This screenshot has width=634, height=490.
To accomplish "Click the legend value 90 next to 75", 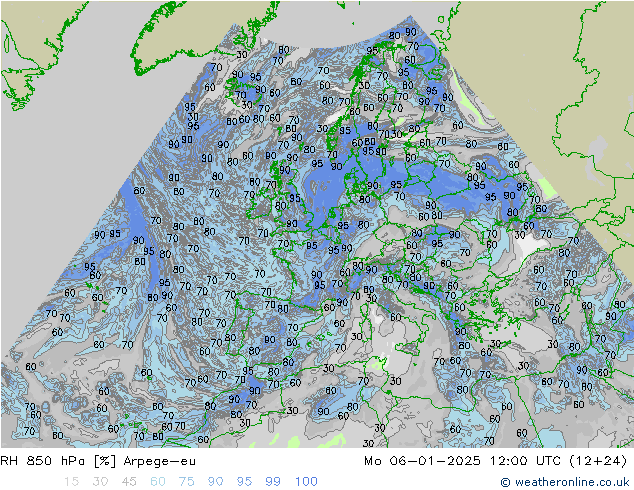I will point(215,482).
